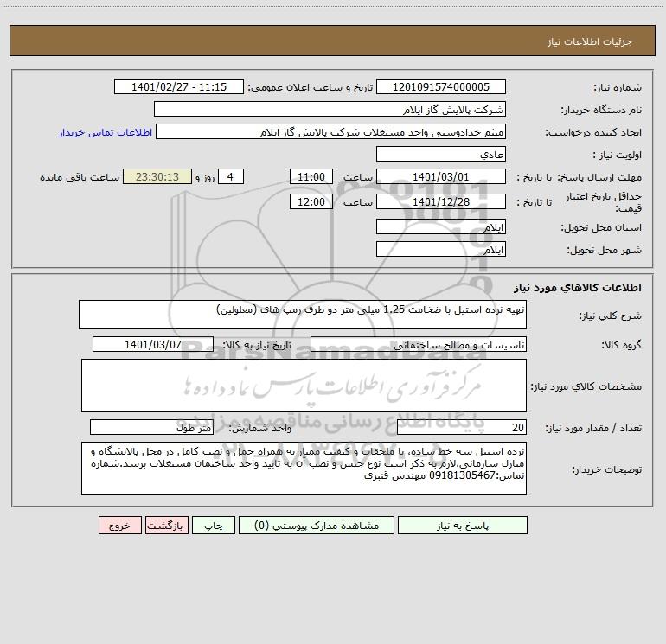The height and width of the screenshot is (644, 666).
Task: Click label 'شهر محل تحویل:'
Action: tap(605, 251)
